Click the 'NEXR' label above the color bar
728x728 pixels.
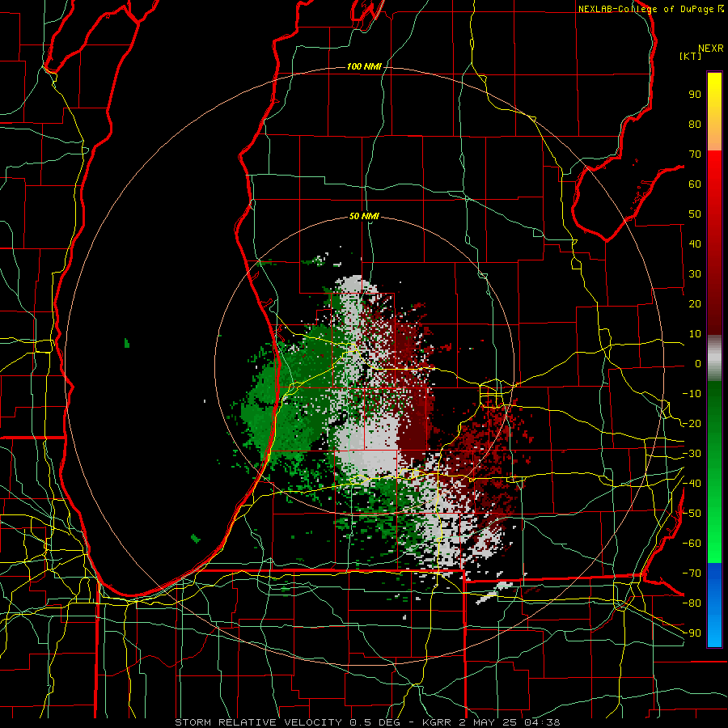[711, 49]
